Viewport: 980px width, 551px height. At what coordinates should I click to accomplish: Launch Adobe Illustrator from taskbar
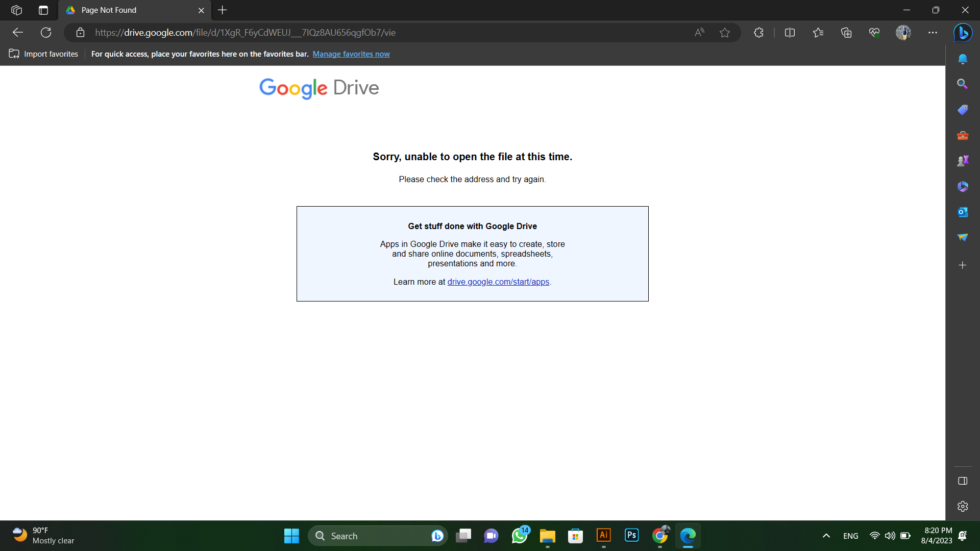[x=604, y=536]
